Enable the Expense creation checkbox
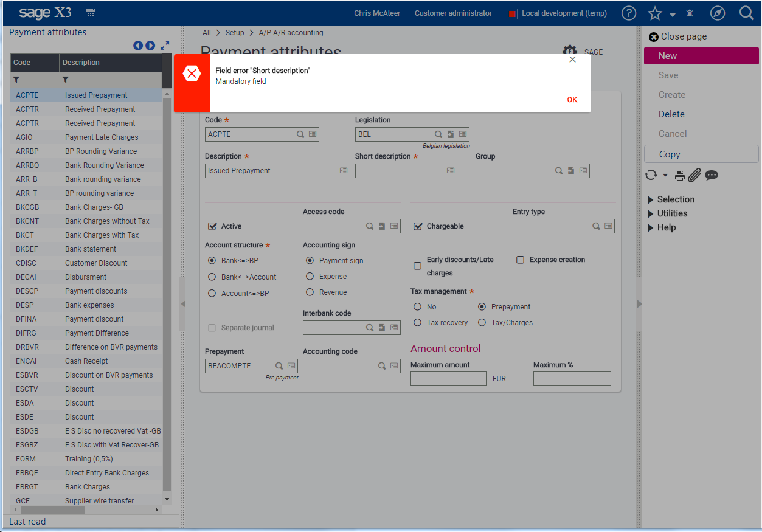The width and height of the screenshot is (762, 532). click(x=520, y=260)
